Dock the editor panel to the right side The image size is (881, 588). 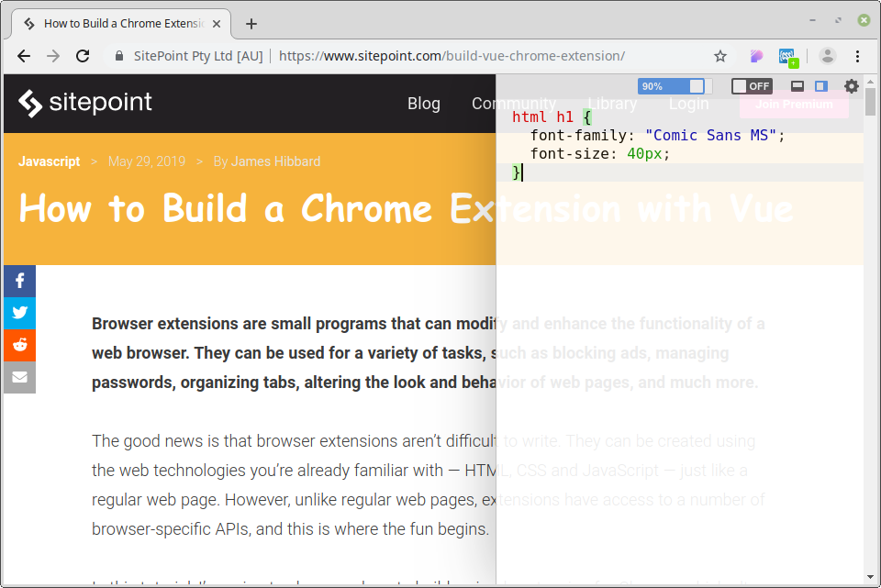[x=821, y=86]
